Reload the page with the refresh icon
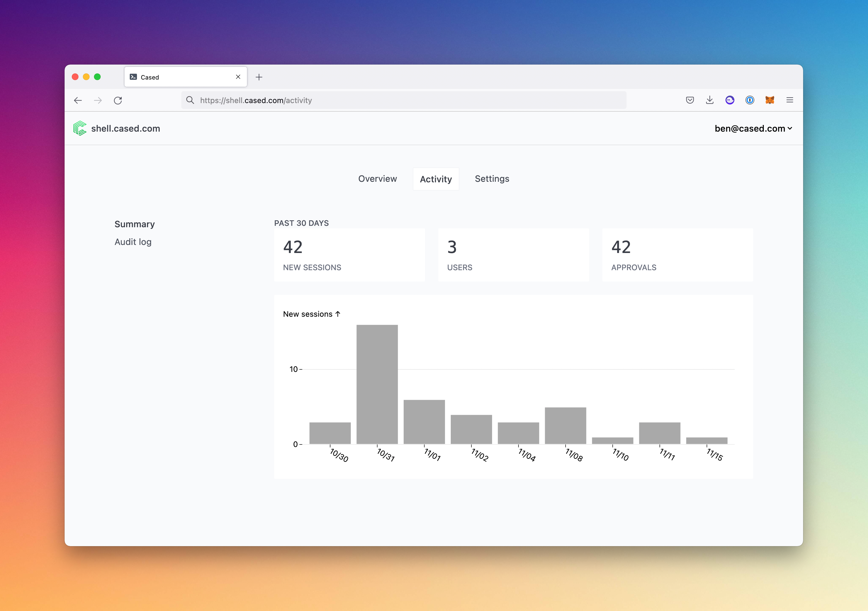Image resolution: width=868 pixels, height=611 pixels. 118,100
